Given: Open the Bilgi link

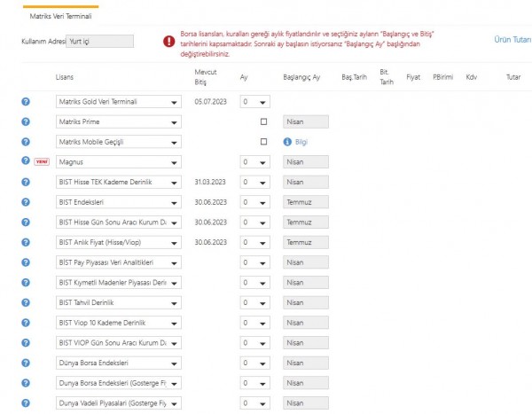Looking at the screenshot, I should click(x=301, y=142).
